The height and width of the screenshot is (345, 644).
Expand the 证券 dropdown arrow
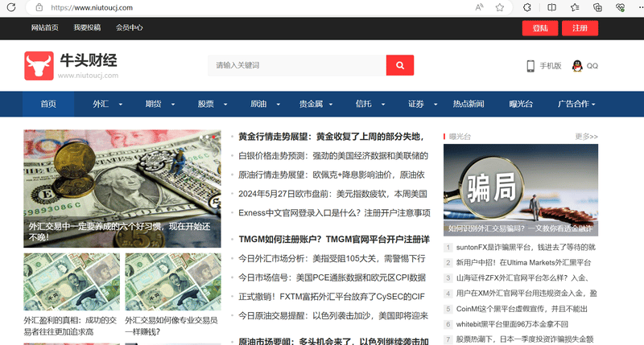[x=436, y=105]
